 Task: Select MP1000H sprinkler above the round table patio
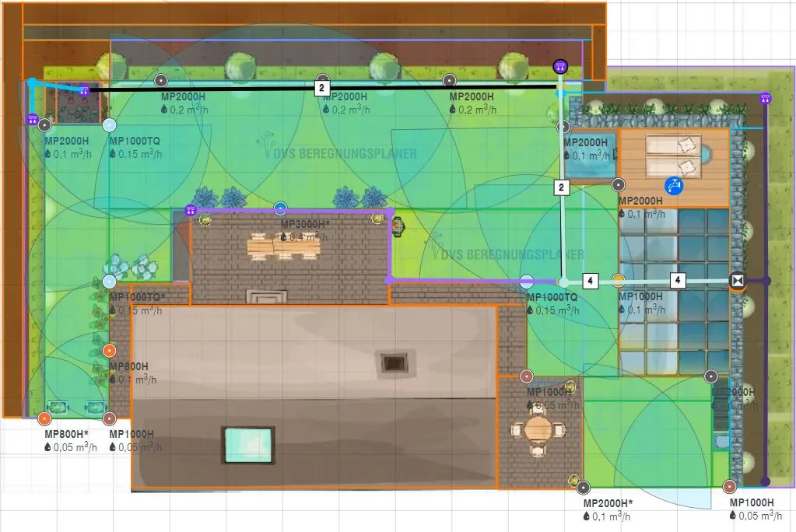527,376
